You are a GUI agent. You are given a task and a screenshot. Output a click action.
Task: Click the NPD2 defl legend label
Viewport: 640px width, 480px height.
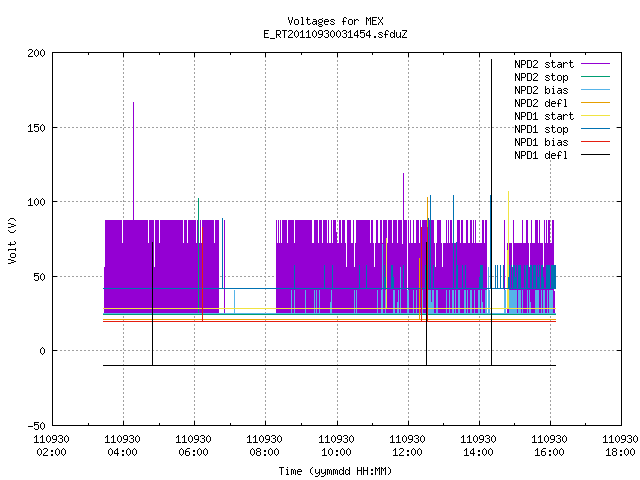541,103
